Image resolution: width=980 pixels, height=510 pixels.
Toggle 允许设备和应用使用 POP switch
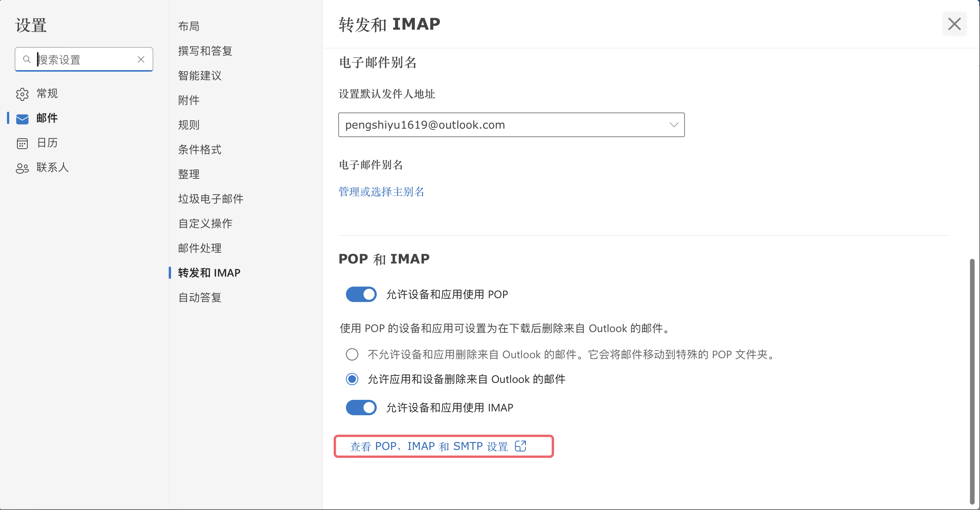tap(361, 294)
